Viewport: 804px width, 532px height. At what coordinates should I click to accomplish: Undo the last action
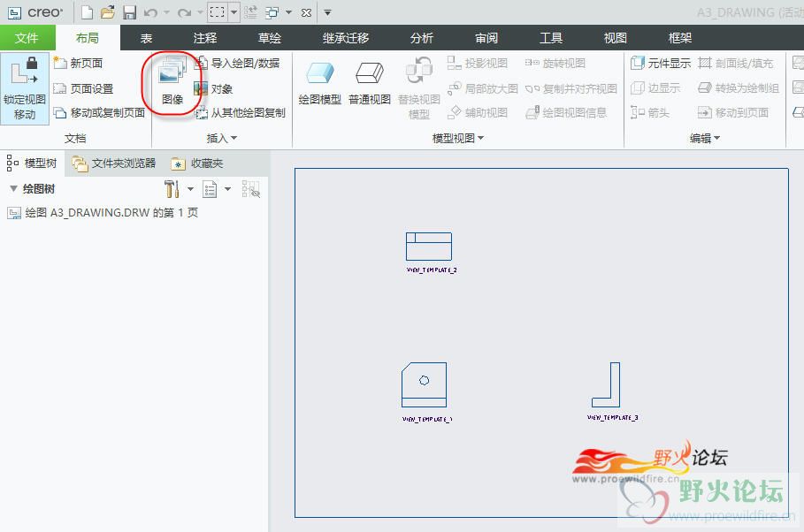coord(150,12)
